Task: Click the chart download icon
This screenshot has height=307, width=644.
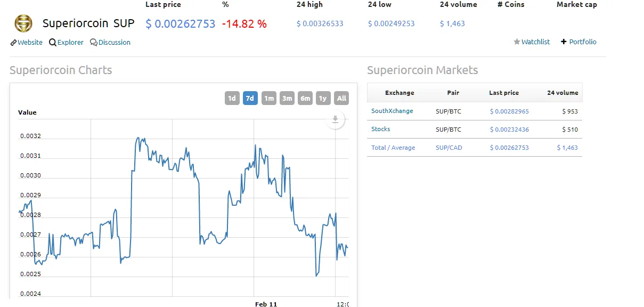Action: click(x=335, y=120)
